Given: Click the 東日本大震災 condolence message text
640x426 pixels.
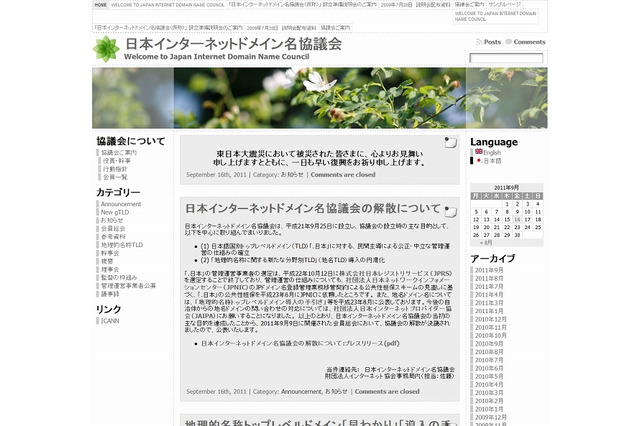Looking at the screenshot, I should coord(320,158).
